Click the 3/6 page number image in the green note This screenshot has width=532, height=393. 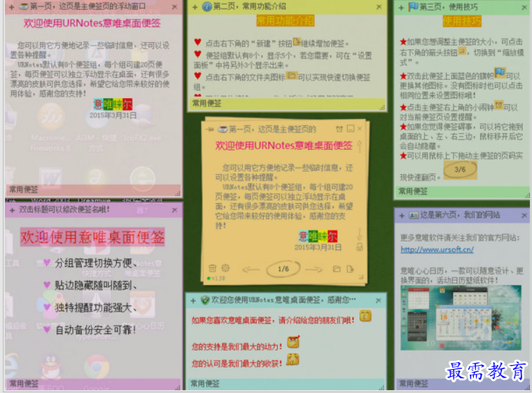tap(460, 170)
